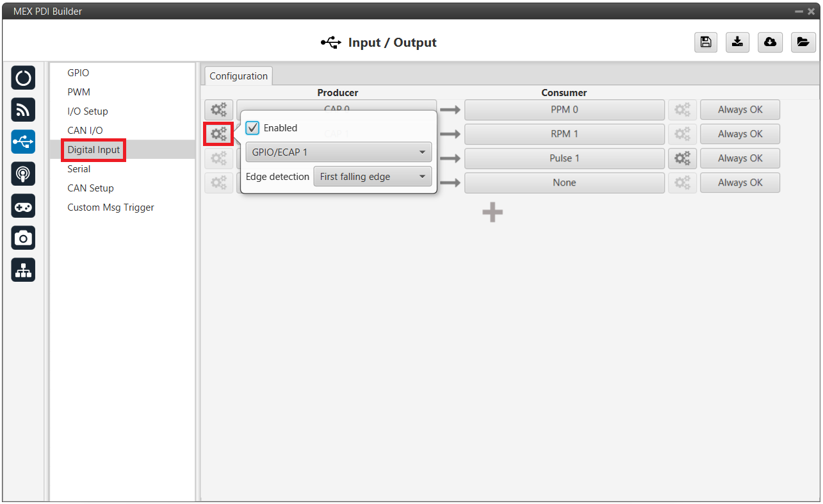Click the download-to-disk export icon
Image resolution: width=823 pixels, height=504 pixels.
pyautogui.click(x=737, y=42)
